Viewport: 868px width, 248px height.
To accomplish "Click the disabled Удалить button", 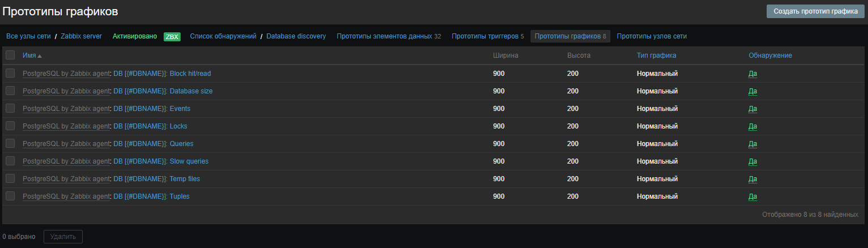I will (x=63, y=237).
